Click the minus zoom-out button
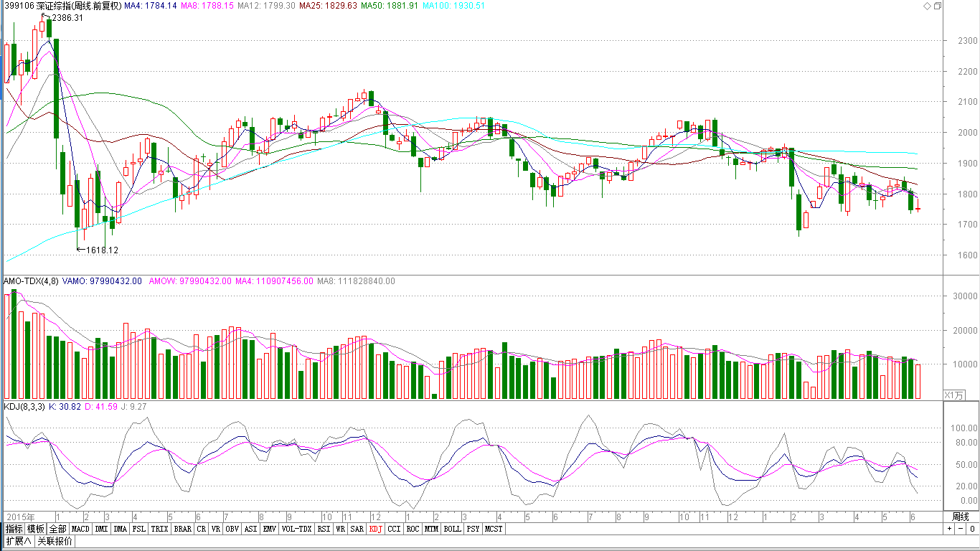The height and width of the screenshot is (551, 980). [x=961, y=529]
